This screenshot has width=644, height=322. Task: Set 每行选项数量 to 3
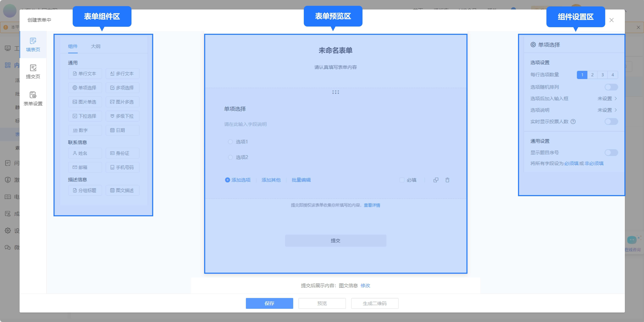(602, 75)
